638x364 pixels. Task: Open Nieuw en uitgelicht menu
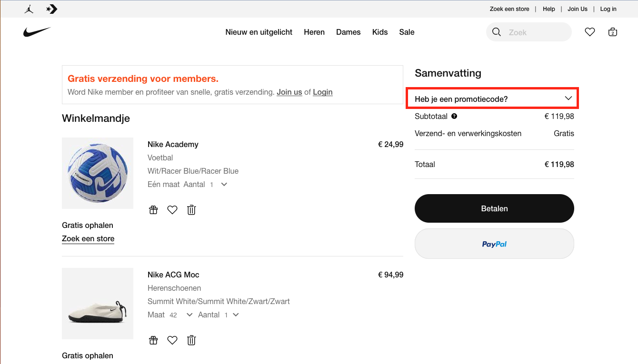pyautogui.click(x=259, y=32)
